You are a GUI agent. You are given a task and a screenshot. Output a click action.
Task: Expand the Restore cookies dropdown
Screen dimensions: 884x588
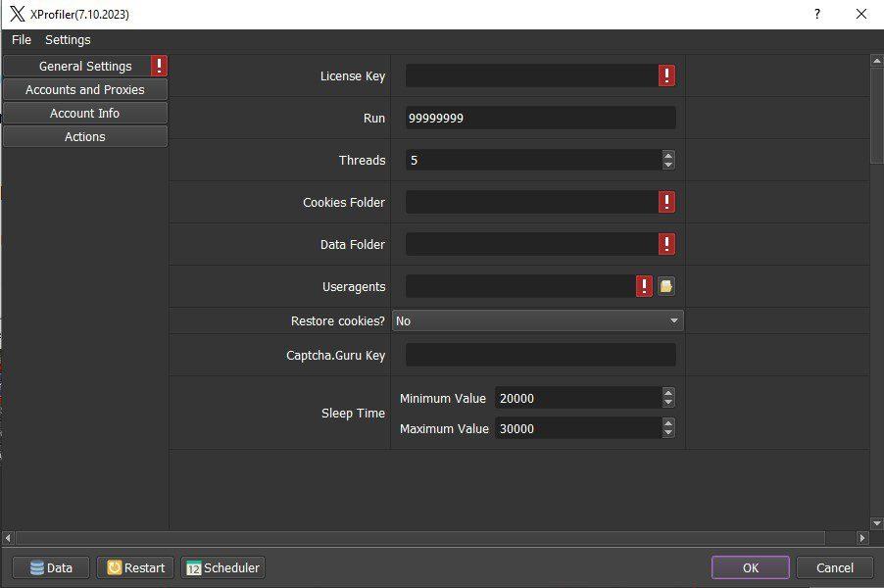538,320
